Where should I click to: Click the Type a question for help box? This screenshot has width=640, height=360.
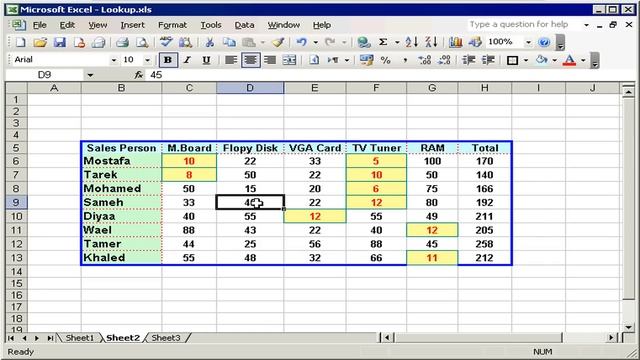click(x=524, y=24)
